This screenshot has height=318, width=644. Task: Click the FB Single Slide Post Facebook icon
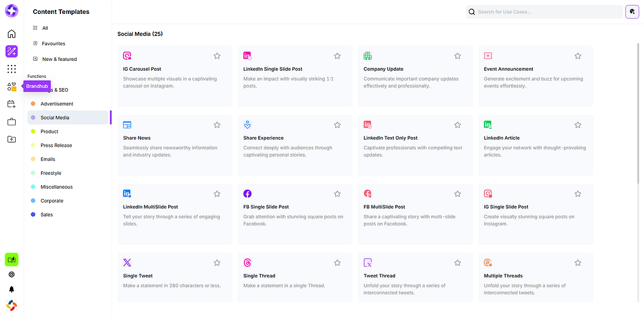pos(247,194)
